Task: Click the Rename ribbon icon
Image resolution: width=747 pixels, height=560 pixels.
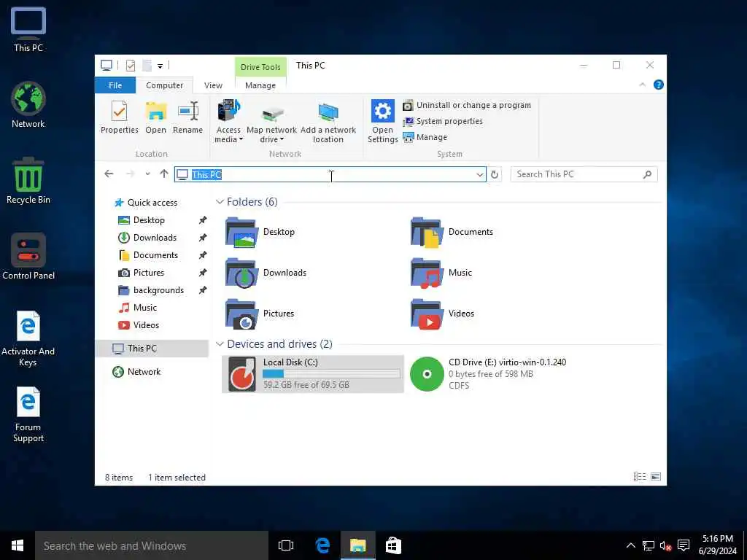Action: click(187, 117)
